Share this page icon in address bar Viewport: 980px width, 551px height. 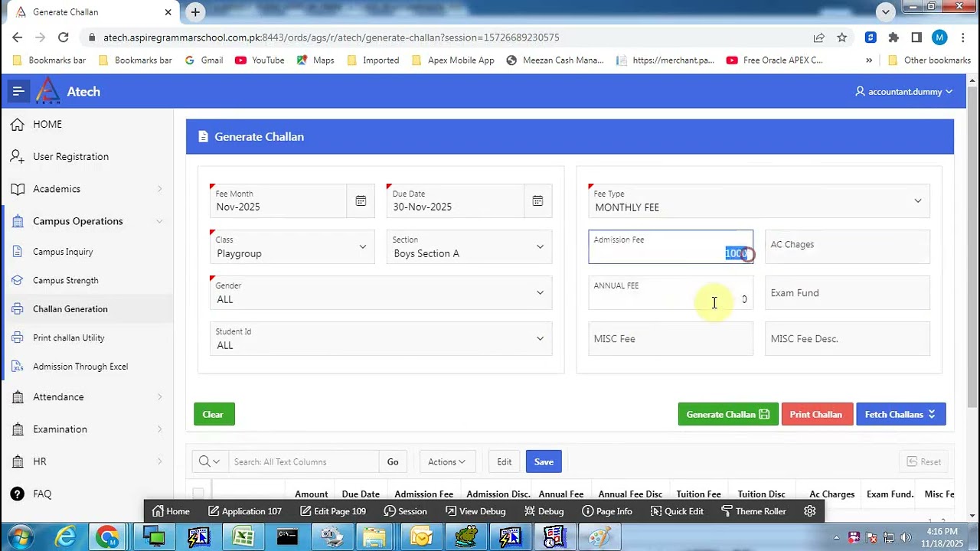(x=819, y=37)
